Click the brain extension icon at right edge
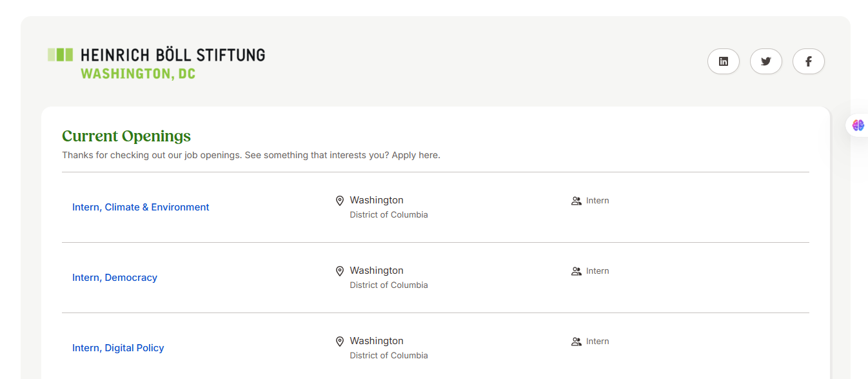The width and height of the screenshot is (868, 379). [858, 125]
